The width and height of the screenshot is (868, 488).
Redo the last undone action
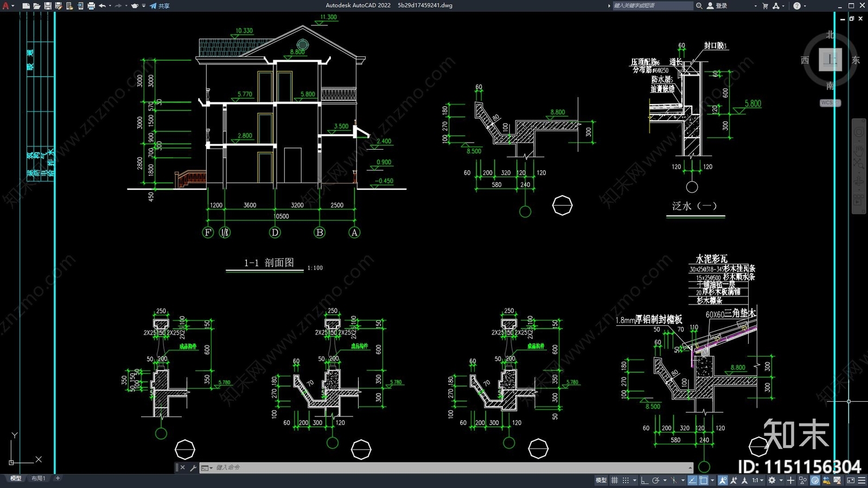coord(118,5)
